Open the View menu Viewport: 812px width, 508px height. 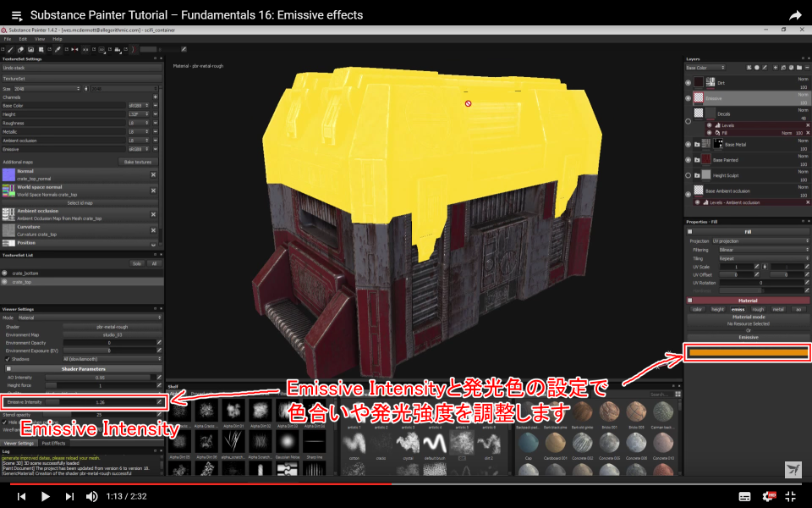click(40, 39)
